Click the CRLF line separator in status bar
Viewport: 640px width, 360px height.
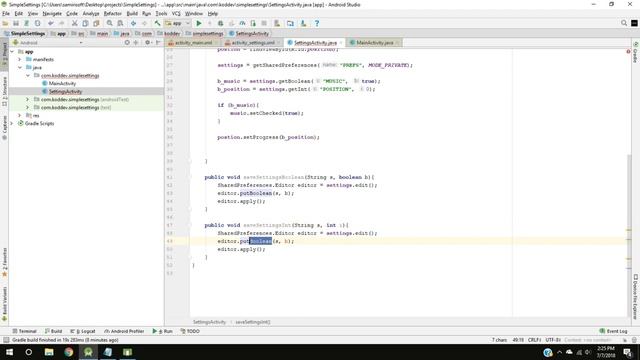pos(534,340)
